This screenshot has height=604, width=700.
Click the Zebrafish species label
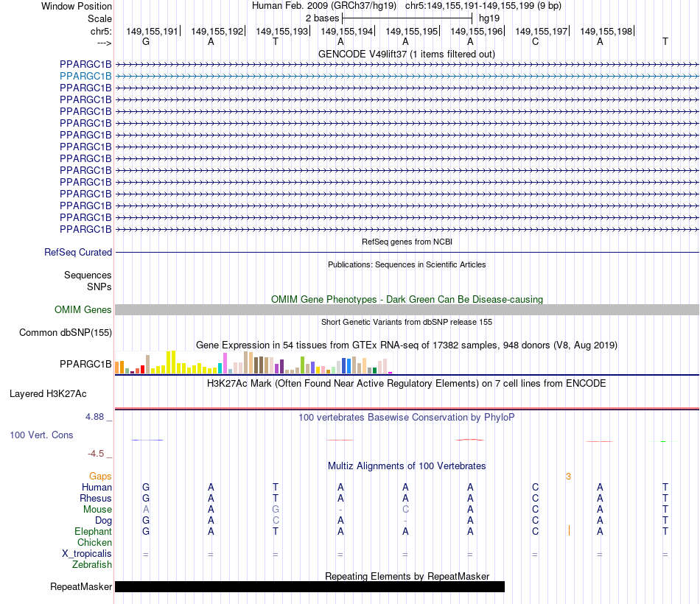tap(92, 565)
